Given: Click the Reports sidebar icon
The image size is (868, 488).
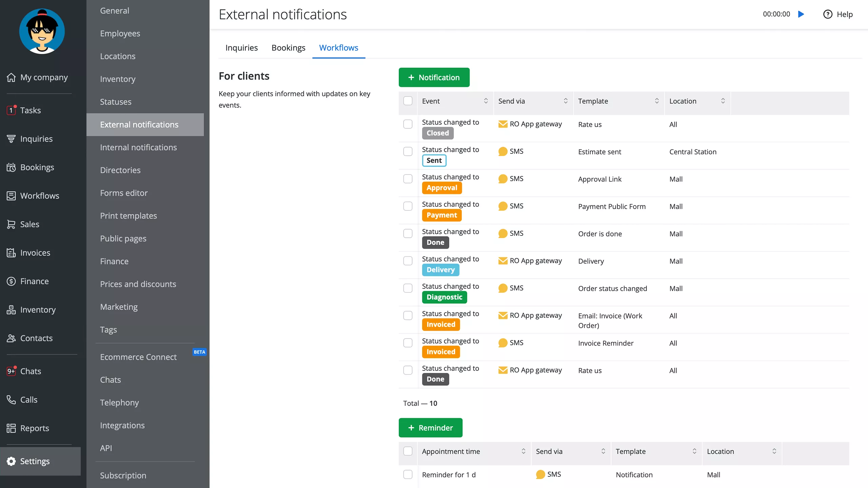Looking at the screenshot, I should (x=11, y=428).
